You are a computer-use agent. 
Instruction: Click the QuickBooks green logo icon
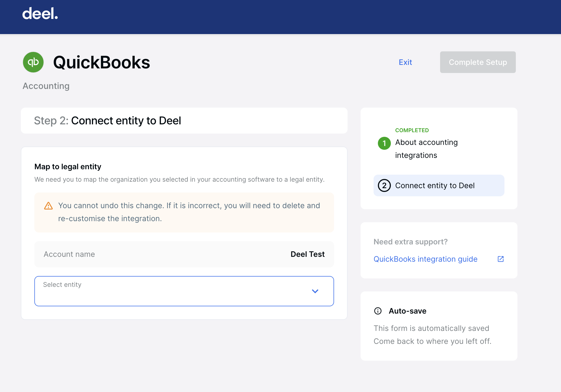33,62
